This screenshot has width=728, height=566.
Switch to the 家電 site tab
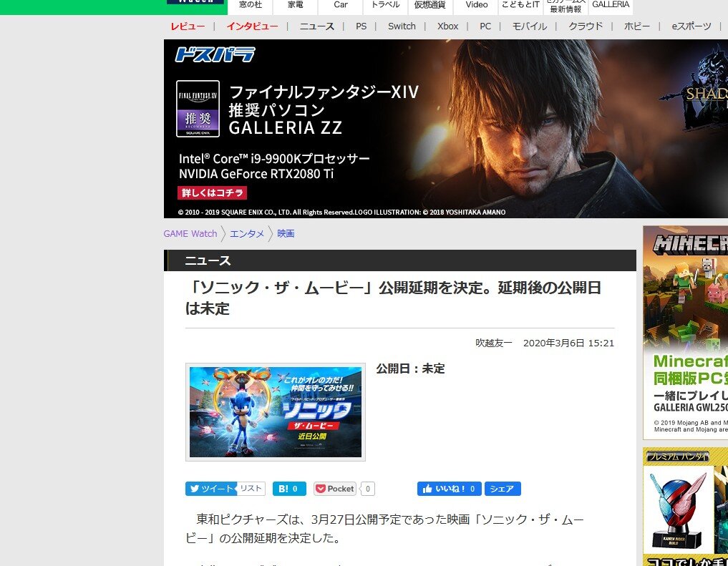296,6
